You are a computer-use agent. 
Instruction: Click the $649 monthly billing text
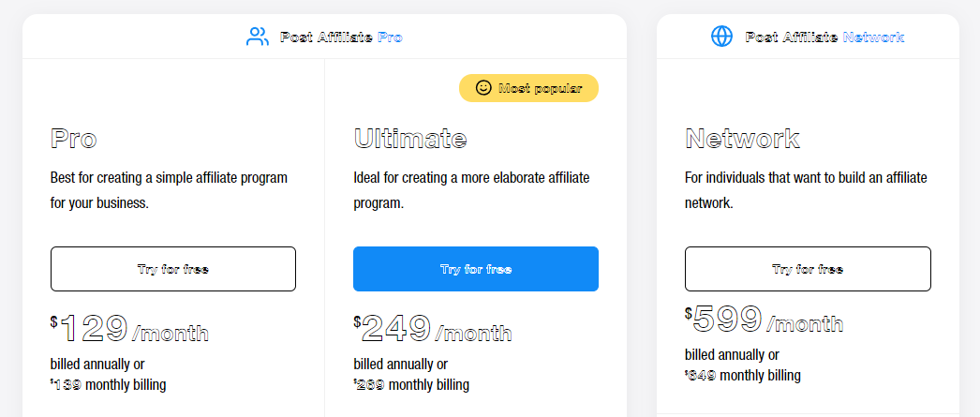(743, 375)
